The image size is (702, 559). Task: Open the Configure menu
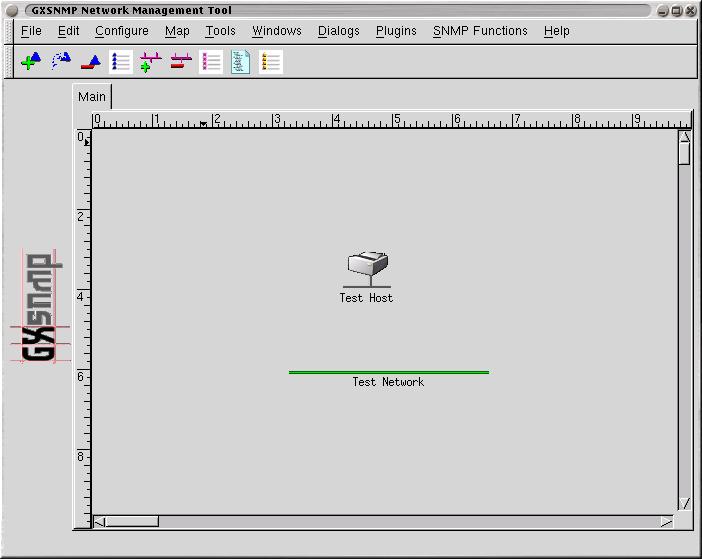(122, 31)
